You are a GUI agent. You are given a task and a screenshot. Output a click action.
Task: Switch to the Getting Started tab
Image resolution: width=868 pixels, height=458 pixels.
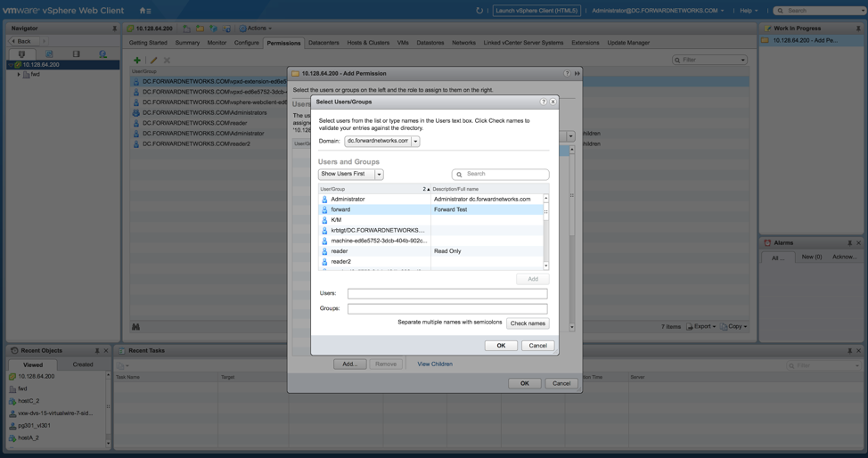[148, 43]
